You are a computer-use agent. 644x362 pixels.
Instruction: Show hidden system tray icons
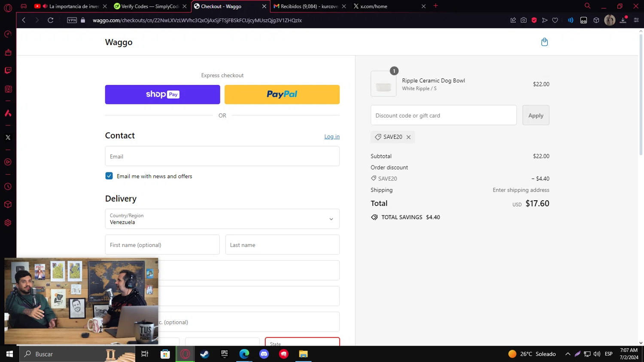(x=568, y=354)
